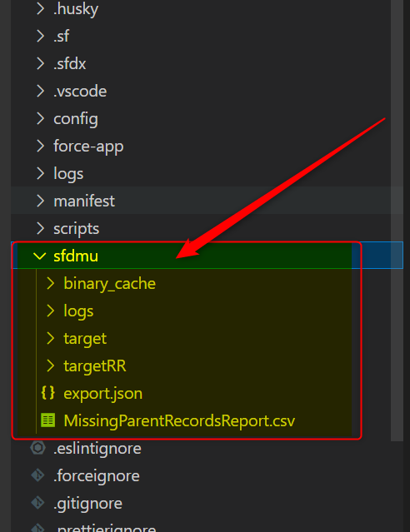The height and width of the screenshot is (532, 410).
Task: Click the .gitignore git icon
Action: pos(37,503)
